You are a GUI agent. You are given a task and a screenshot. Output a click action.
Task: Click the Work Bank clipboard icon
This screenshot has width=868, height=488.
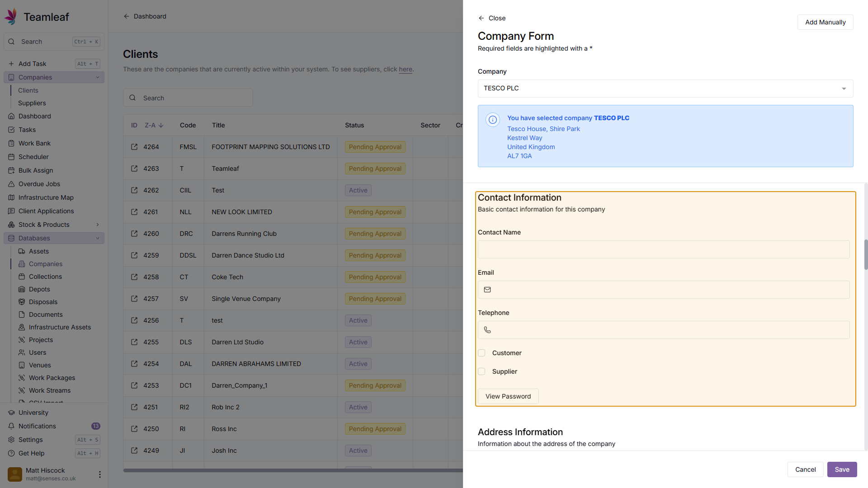pos(11,143)
